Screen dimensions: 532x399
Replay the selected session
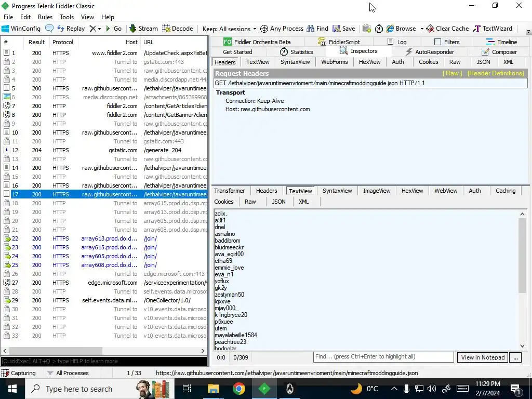tap(71, 29)
